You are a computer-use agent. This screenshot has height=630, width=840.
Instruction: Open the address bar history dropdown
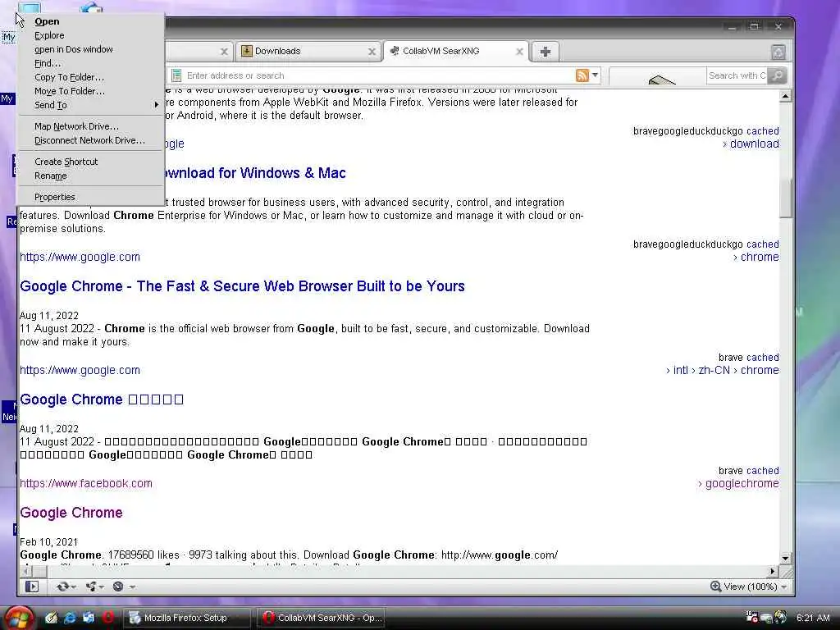pos(596,75)
